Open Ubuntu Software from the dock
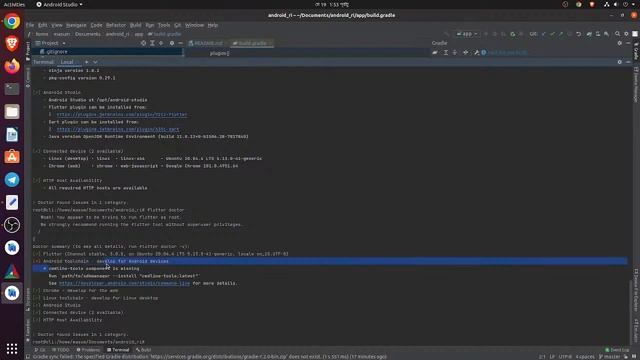Image resolution: width=640 pixels, height=360 pixels. coord(12,157)
